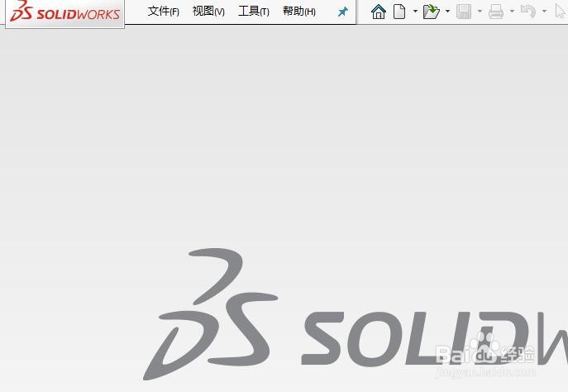Screen dimensions: 568x392
Task: Expand the Save dropdown arrow
Action: 480,12
